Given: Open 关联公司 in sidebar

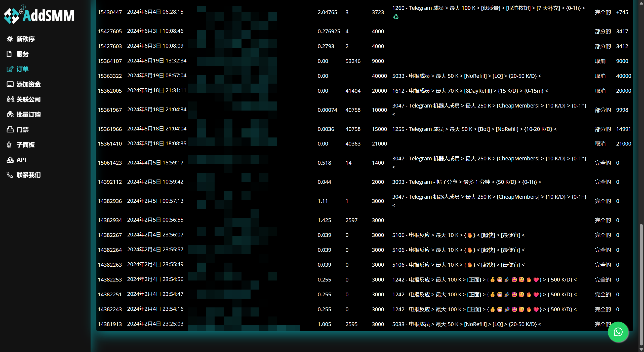Looking at the screenshot, I should click(x=29, y=99).
